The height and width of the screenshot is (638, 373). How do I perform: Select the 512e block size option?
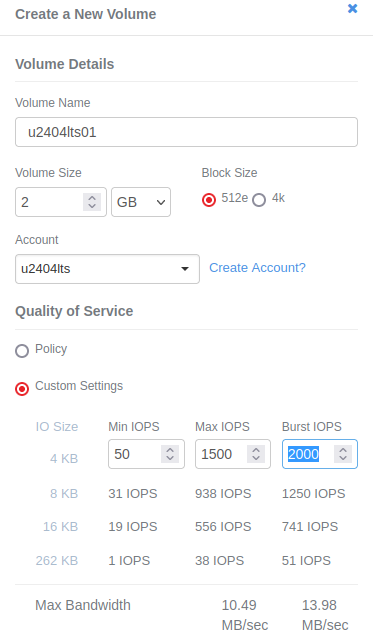coord(209,200)
